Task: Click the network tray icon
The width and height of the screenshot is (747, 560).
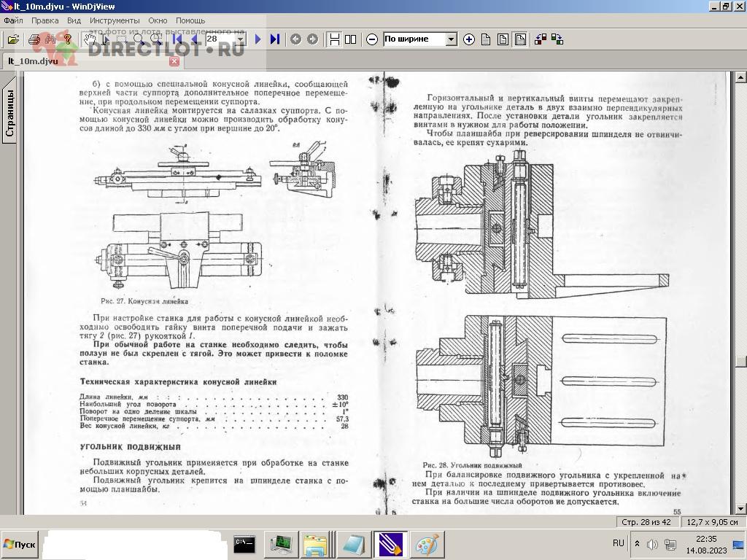Action: [670, 544]
